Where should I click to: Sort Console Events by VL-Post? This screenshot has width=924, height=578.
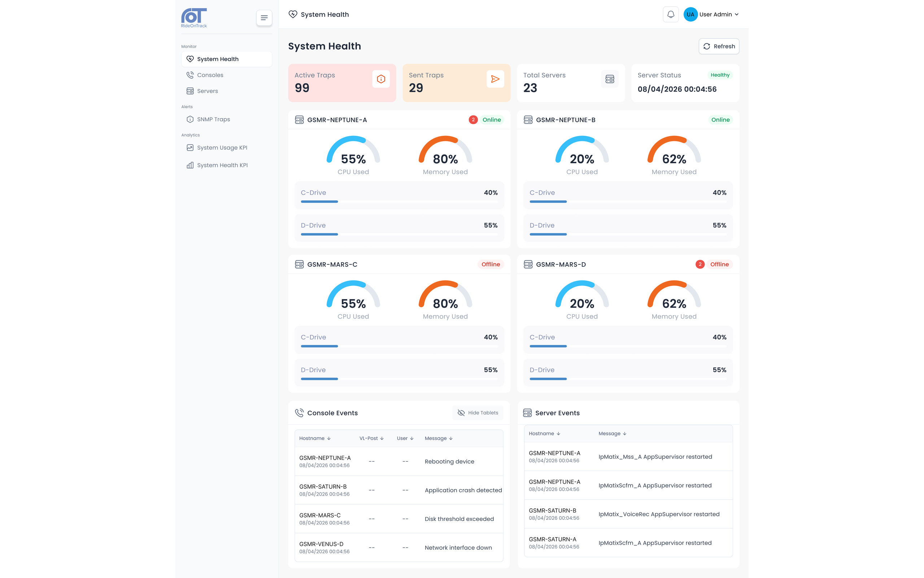371,439
